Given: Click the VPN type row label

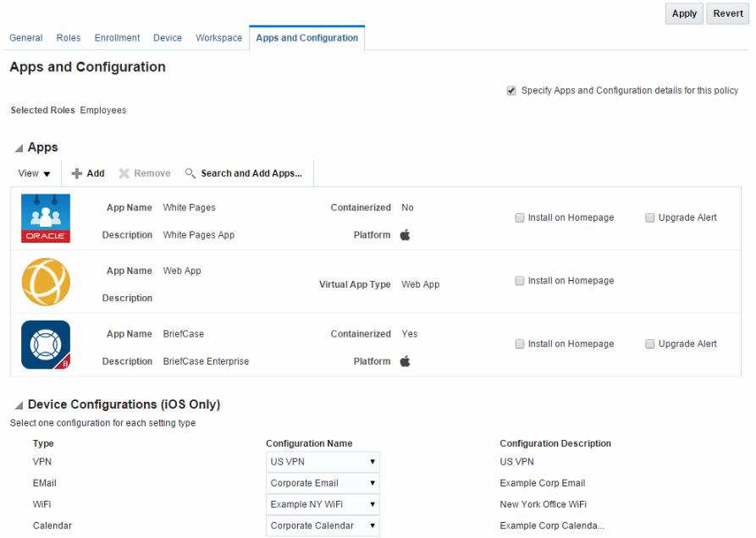Looking at the screenshot, I should [x=42, y=461].
